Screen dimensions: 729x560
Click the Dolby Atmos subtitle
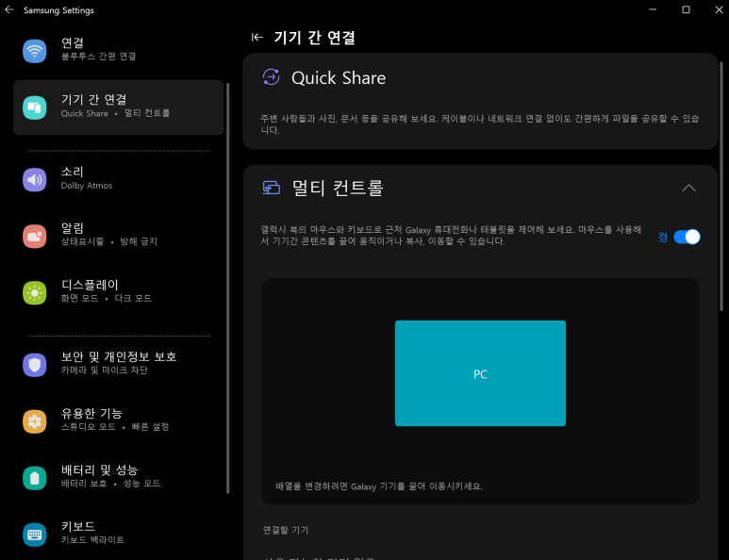click(87, 186)
